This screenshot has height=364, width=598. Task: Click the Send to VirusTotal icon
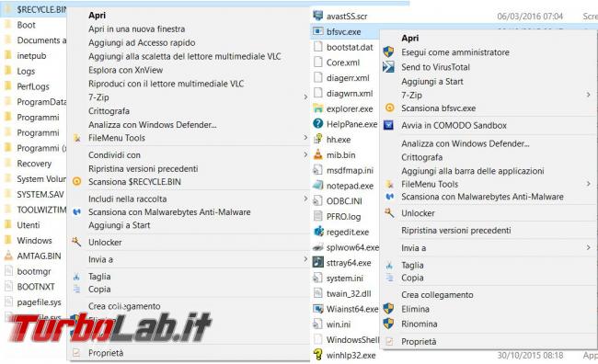coord(388,67)
